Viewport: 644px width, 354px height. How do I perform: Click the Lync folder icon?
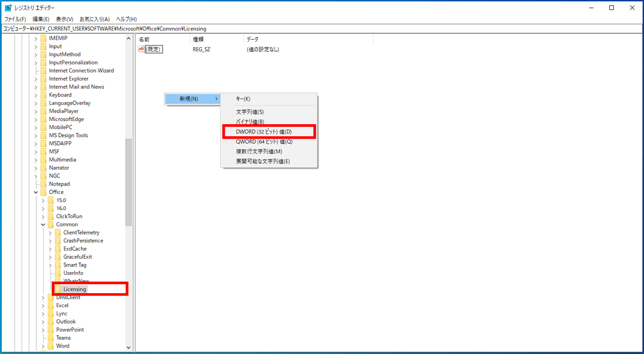coord(50,313)
